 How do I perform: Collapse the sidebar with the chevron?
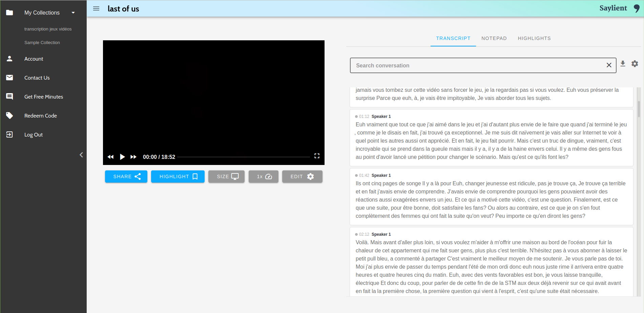(x=81, y=155)
